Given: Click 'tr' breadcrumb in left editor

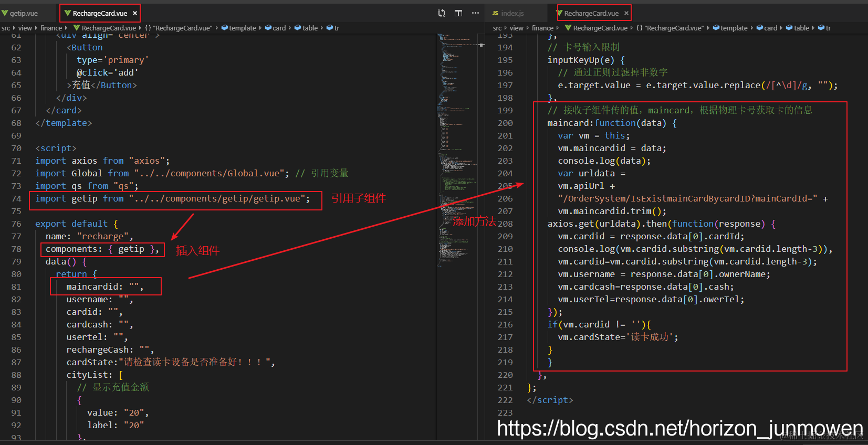Looking at the screenshot, I should click(x=337, y=28).
